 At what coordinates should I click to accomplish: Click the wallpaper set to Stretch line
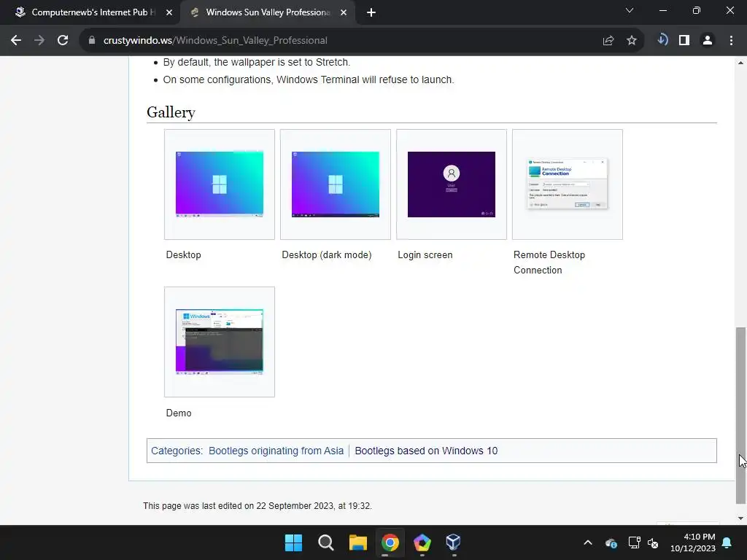[256, 62]
